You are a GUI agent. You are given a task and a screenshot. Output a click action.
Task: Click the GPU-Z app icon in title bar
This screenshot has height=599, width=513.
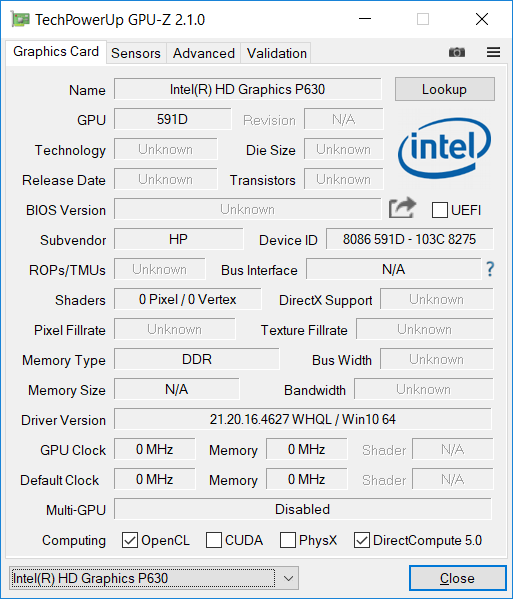coord(20,19)
